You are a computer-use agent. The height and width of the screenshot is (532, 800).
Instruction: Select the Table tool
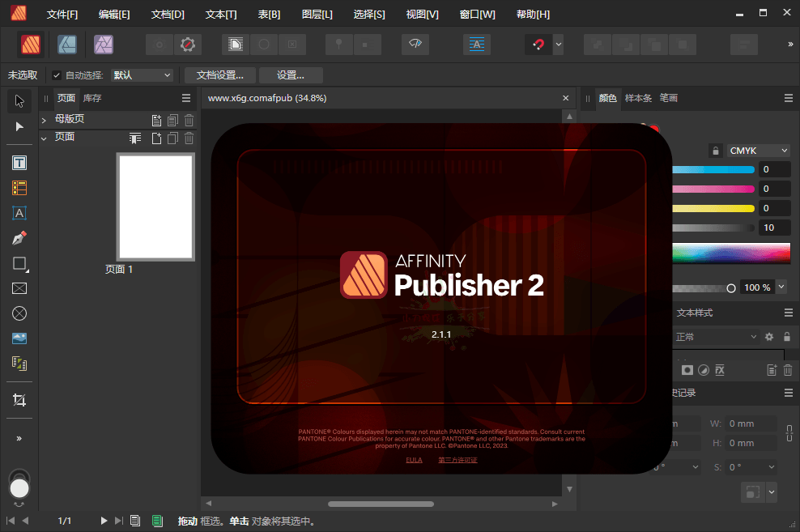click(x=19, y=187)
